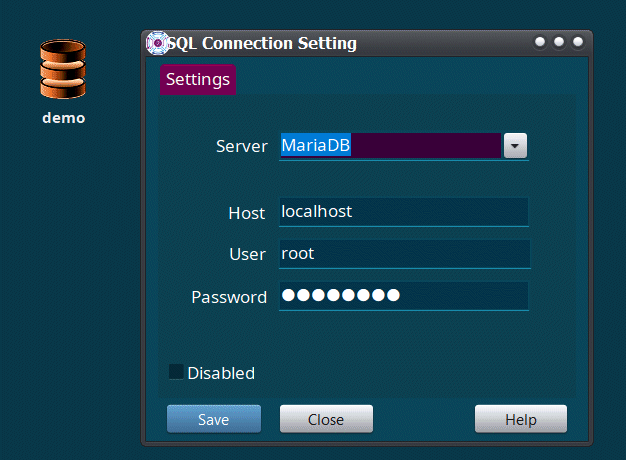This screenshot has width=626, height=460.
Task: Click the rightmost round window button
Action: click(x=577, y=42)
